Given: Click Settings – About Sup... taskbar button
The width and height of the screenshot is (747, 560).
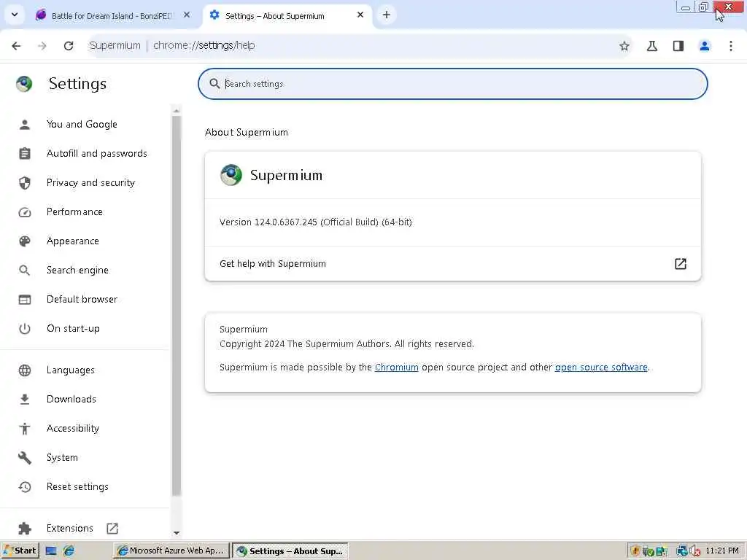Looking at the screenshot, I should [x=290, y=551].
